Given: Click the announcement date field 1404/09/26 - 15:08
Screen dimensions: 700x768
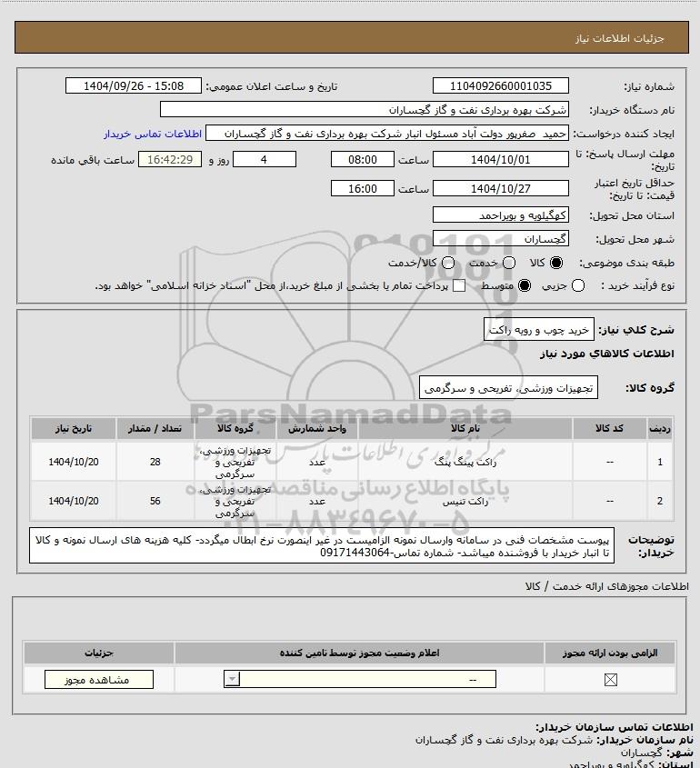Looking at the screenshot, I should tap(134, 85).
